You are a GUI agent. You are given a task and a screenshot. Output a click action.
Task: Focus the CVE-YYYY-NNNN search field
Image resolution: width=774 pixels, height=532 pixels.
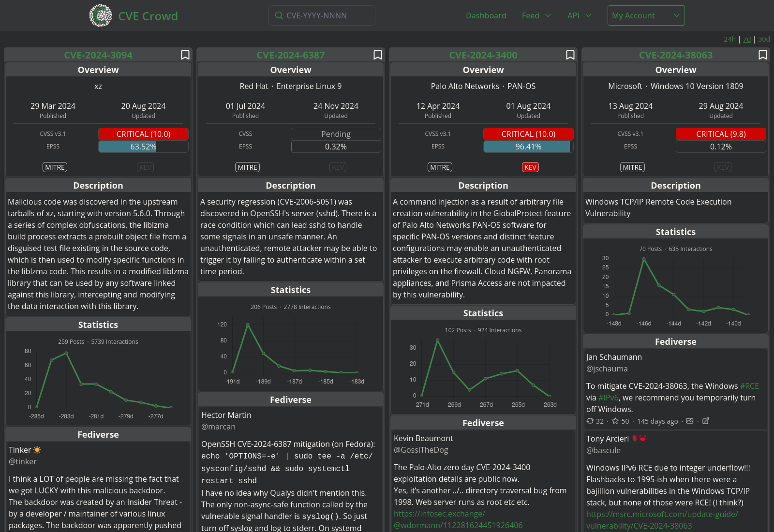pos(322,15)
